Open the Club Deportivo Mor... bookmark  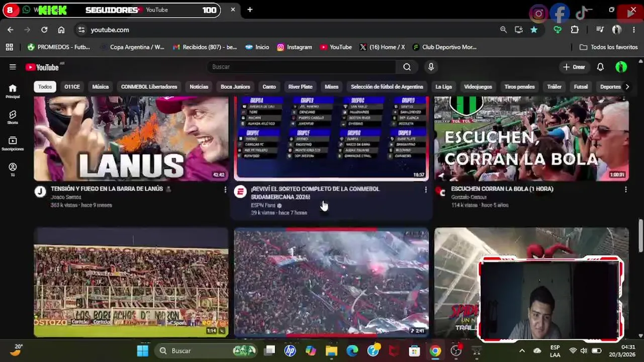(444, 47)
